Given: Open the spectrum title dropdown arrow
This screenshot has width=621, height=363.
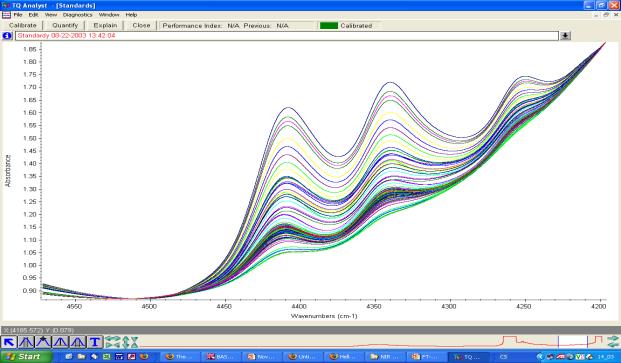Looking at the screenshot, I should 565,36.
